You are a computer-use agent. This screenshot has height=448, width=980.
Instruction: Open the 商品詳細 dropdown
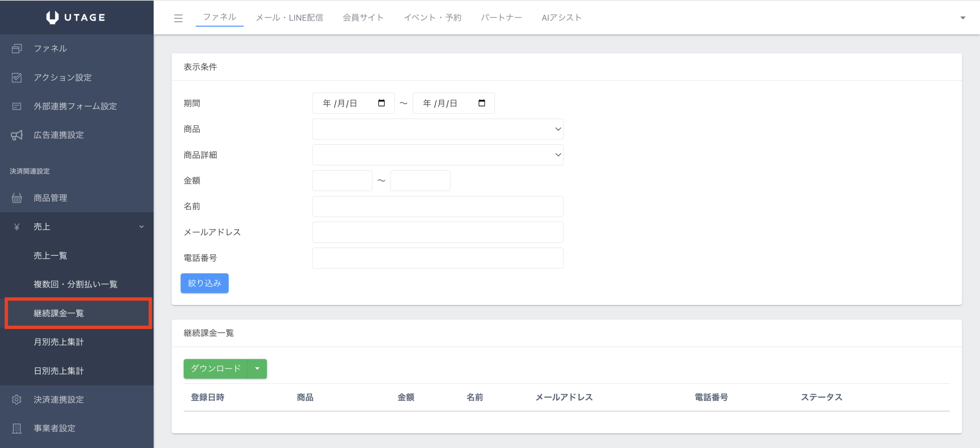point(438,155)
